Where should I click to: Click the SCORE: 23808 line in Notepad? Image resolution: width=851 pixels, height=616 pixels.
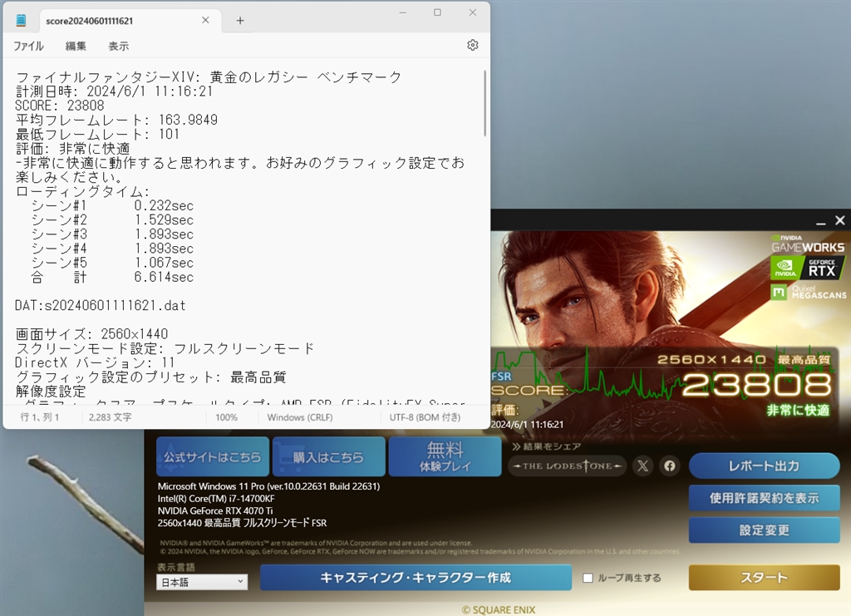click(x=60, y=106)
